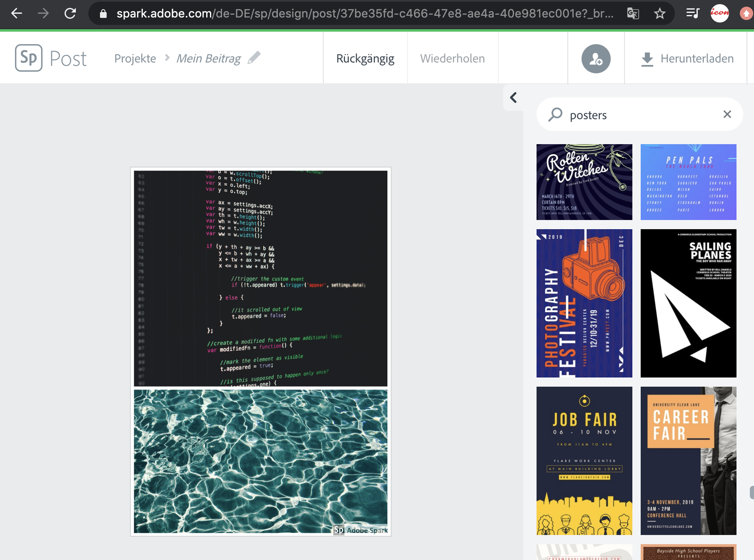Click the invite collaborator avatar icon
This screenshot has width=754, height=560.
[596, 59]
